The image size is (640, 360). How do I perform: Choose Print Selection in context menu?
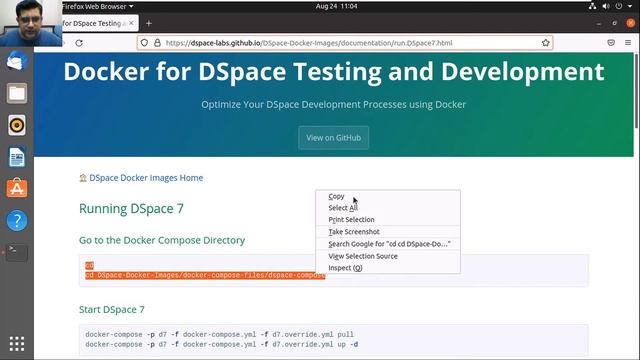point(388,220)
